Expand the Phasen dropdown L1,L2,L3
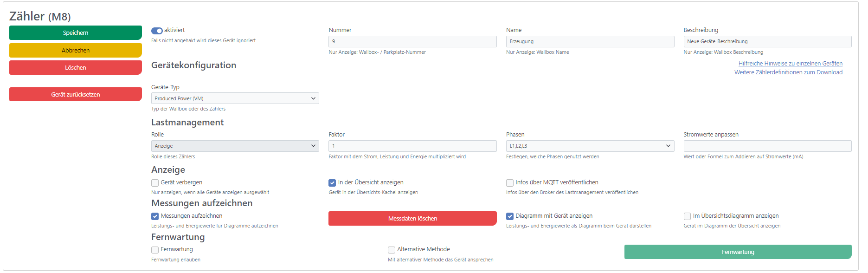 [x=590, y=146]
